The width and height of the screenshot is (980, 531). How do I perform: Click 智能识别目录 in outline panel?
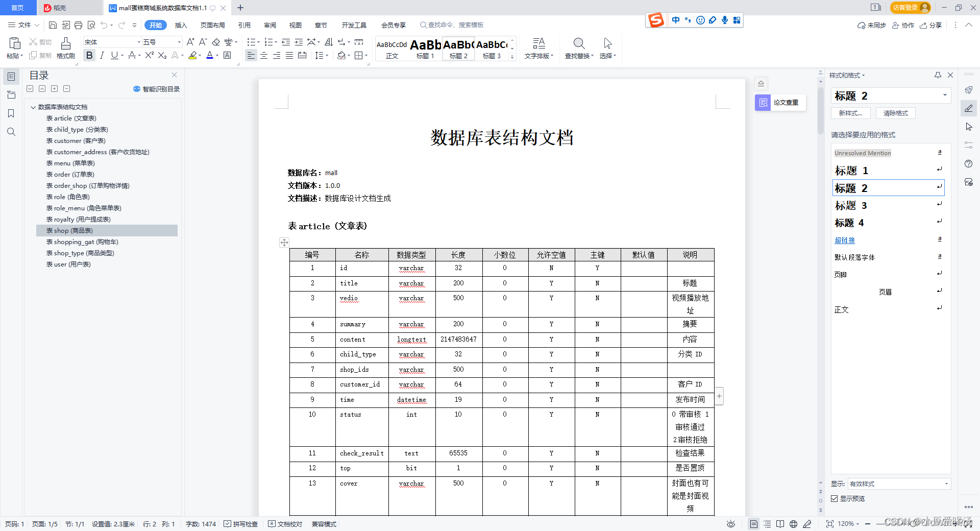[x=156, y=89]
